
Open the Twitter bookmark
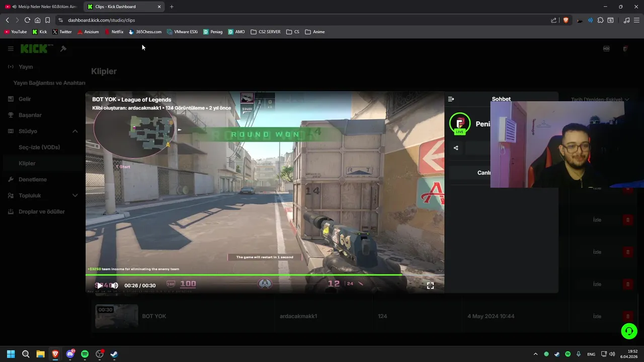(62, 32)
